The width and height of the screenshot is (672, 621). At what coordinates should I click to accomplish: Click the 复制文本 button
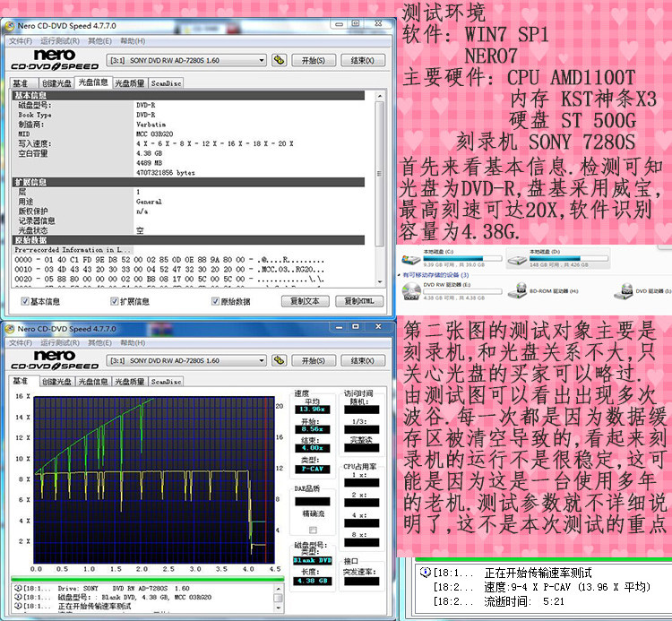(306, 301)
